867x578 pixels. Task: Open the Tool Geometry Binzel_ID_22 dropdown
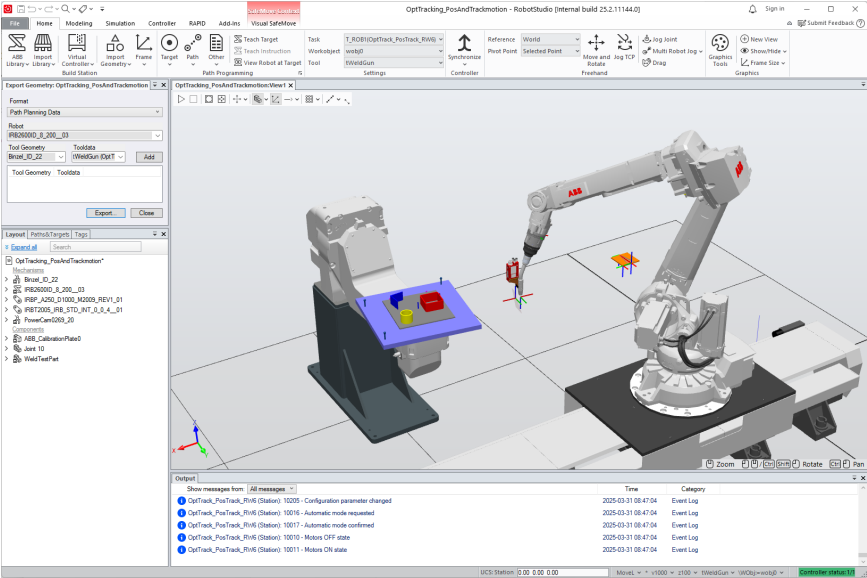click(x=37, y=157)
